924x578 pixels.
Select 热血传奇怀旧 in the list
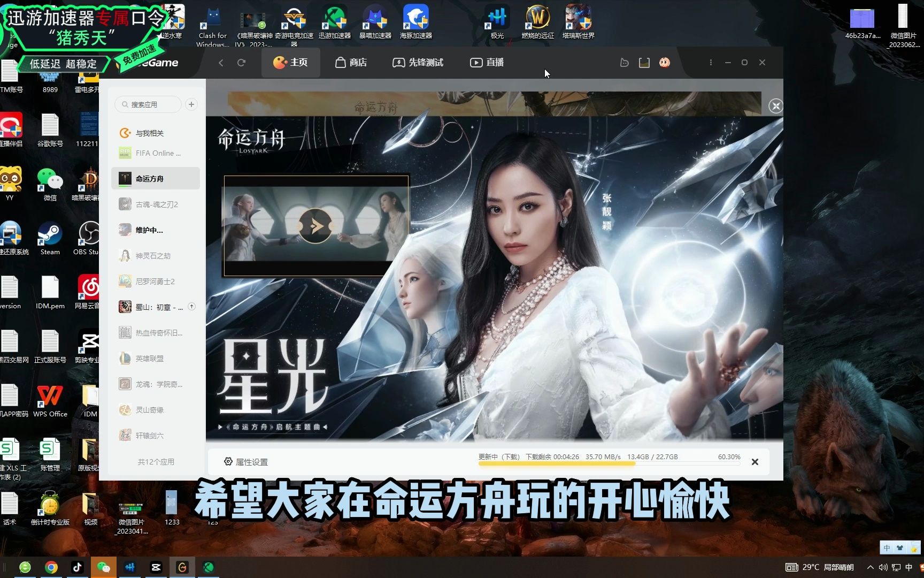click(156, 332)
